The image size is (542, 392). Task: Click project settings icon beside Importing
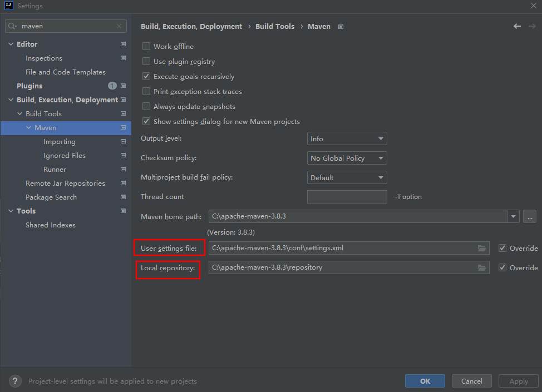pyautogui.click(x=123, y=141)
